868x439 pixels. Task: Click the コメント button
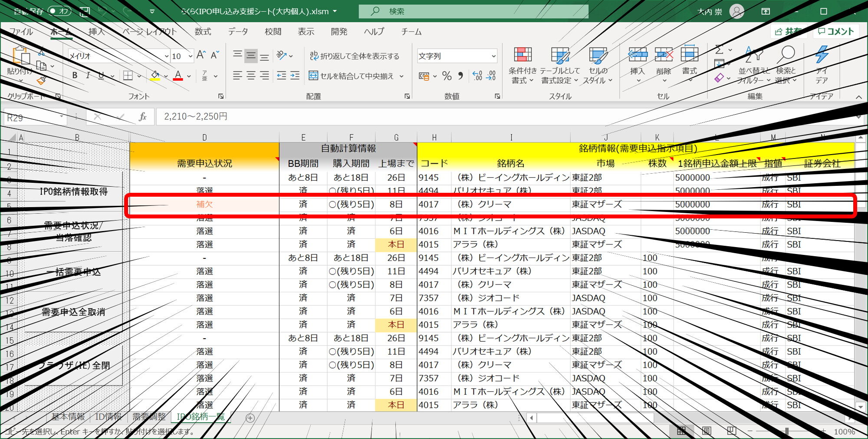[x=835, y=31]
